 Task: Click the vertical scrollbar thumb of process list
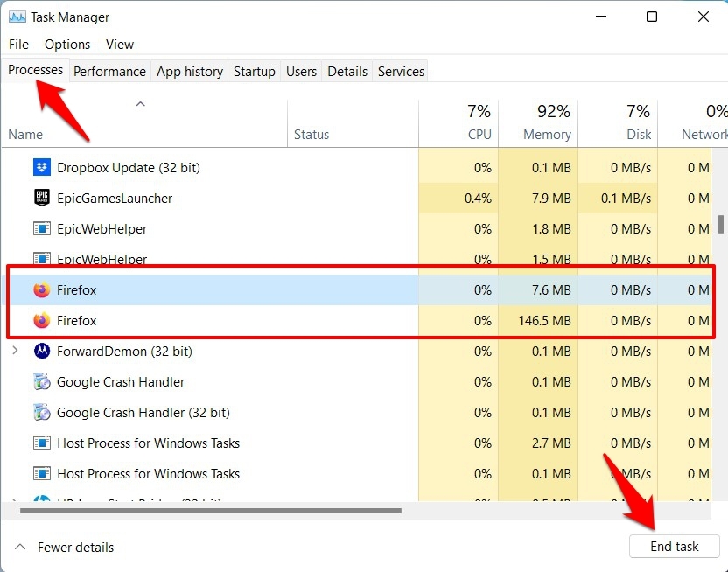click(x=721, y=223)
